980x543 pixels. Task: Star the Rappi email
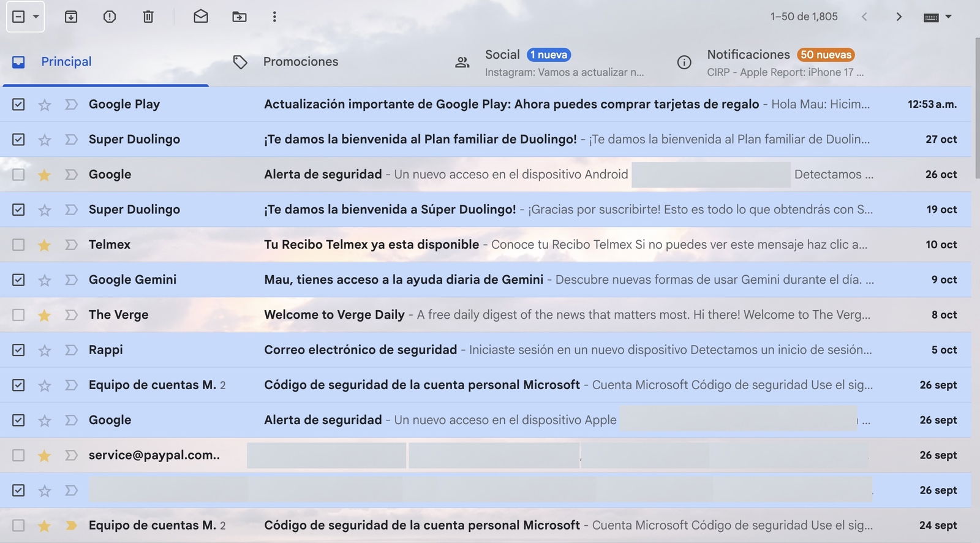pyautogui.click(x=44, y=351)
